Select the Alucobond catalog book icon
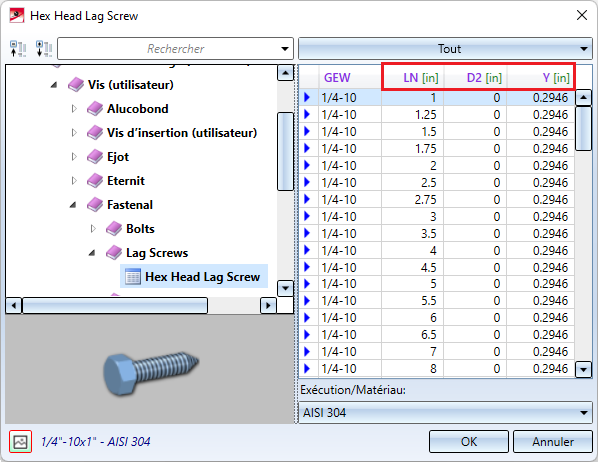598x462 pixels. pyautogui.click(x=95, y=109)
